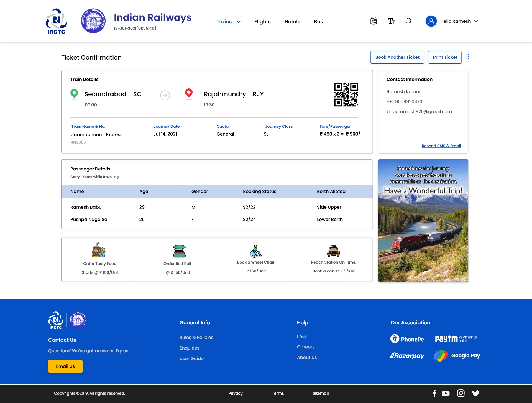532x403 pixels.
Task: Click Resend SMS & Email link
Action: (441, 146)
